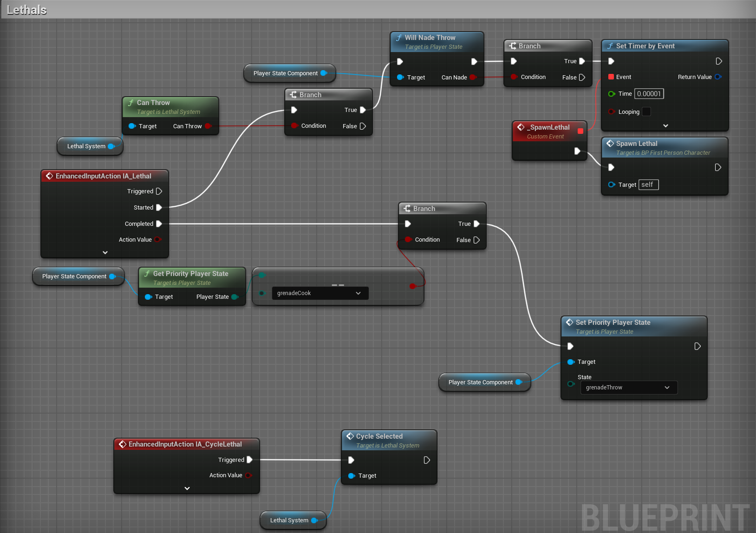Image resolution: width=756 pixels, height=533 pixels.
Task: Click the equals node boolean output pin
Action: point(412,286)
